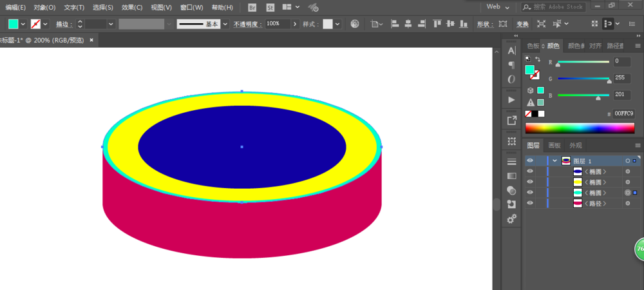Switch to the 画板 tab

coord(554,146)
